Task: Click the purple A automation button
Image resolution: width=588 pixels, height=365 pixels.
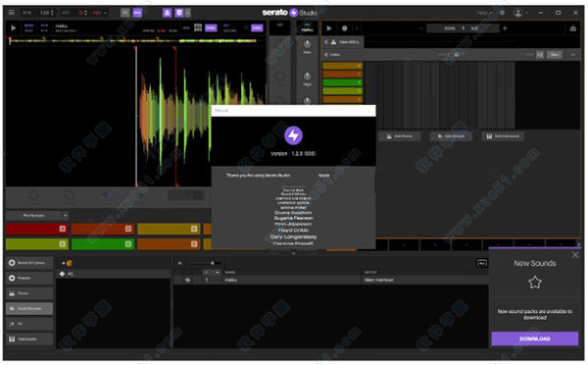Action: click(x=168, y=13)
